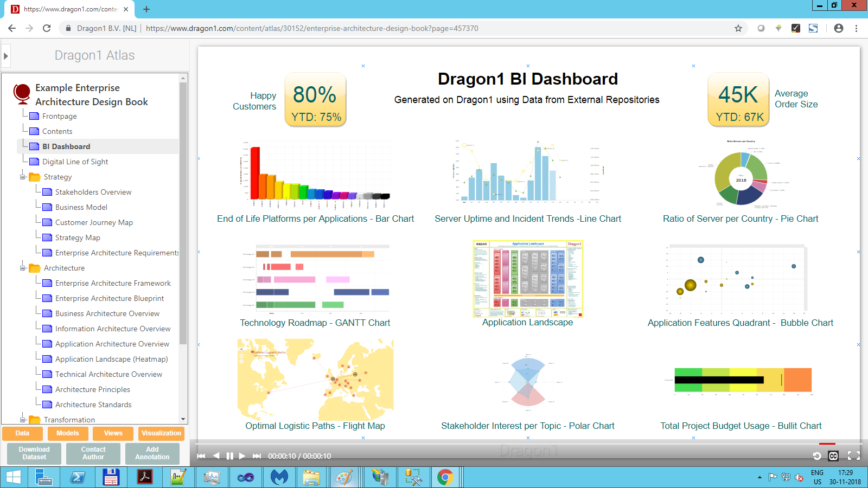Open Strategy Map page
This screenshot has height=488, width=868.
pos(78,237)
